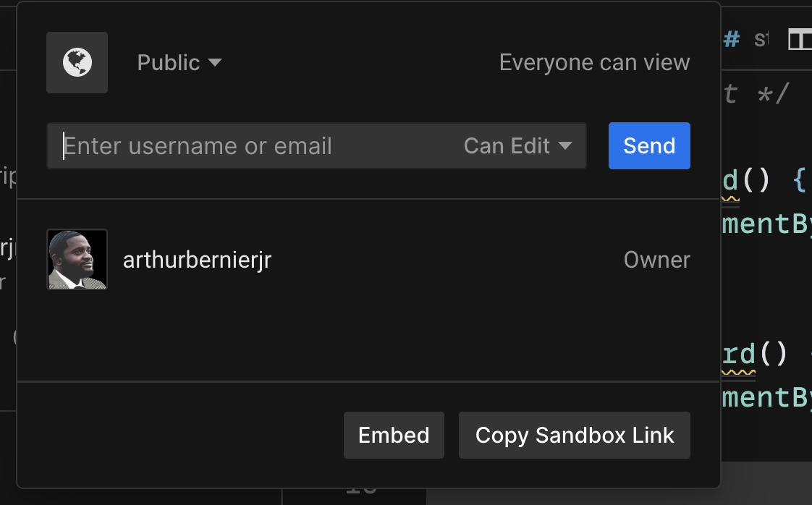The height and width of the screenshot is (505, 812).
Task: Click the lower 'mentBy' code line
Action: [766, 396]
